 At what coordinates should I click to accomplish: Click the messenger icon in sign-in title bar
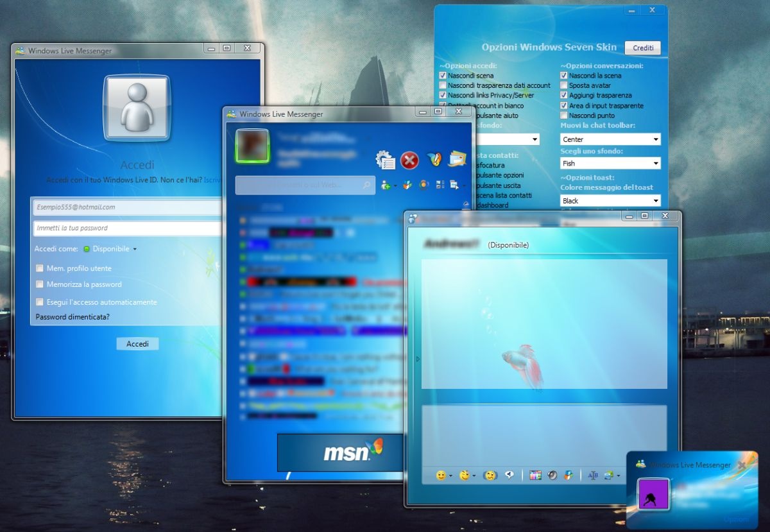20,51
